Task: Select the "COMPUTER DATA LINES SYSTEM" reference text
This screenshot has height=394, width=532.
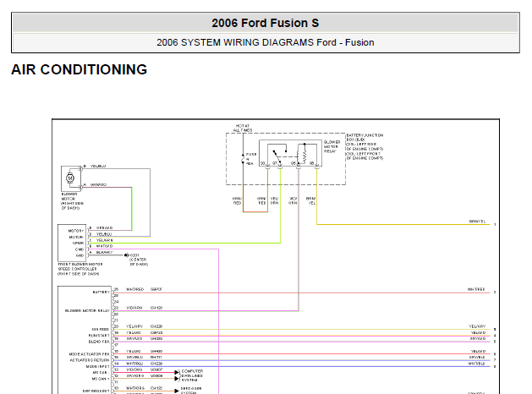Action: (x=192, y=375)
